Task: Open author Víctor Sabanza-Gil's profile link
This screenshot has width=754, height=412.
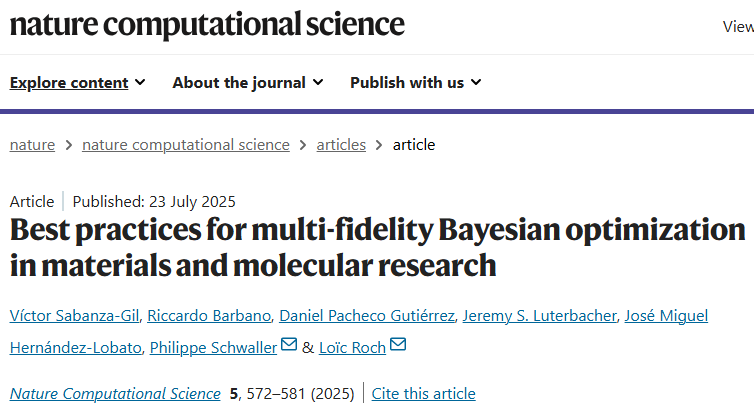Action: pos(75,316)
